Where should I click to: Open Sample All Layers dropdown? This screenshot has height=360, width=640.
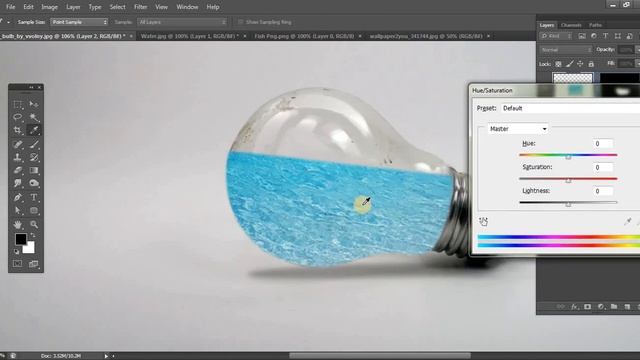[182, 22]
